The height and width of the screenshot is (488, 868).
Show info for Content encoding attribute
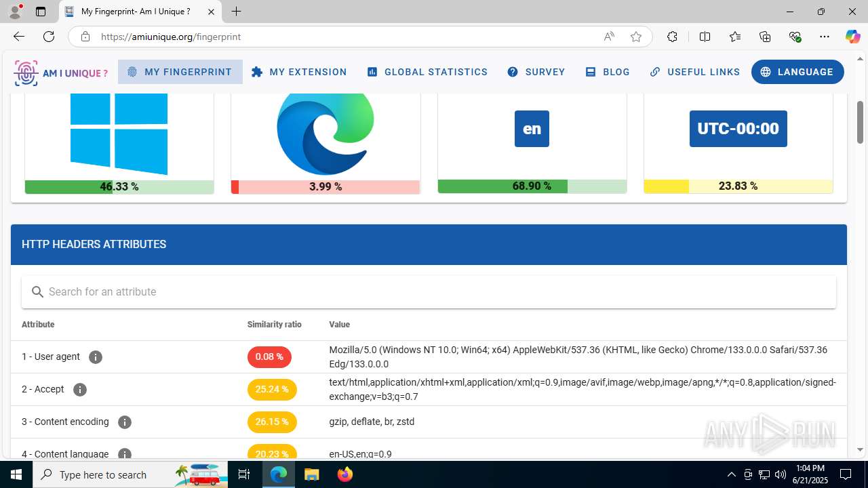tap(125, 422)
